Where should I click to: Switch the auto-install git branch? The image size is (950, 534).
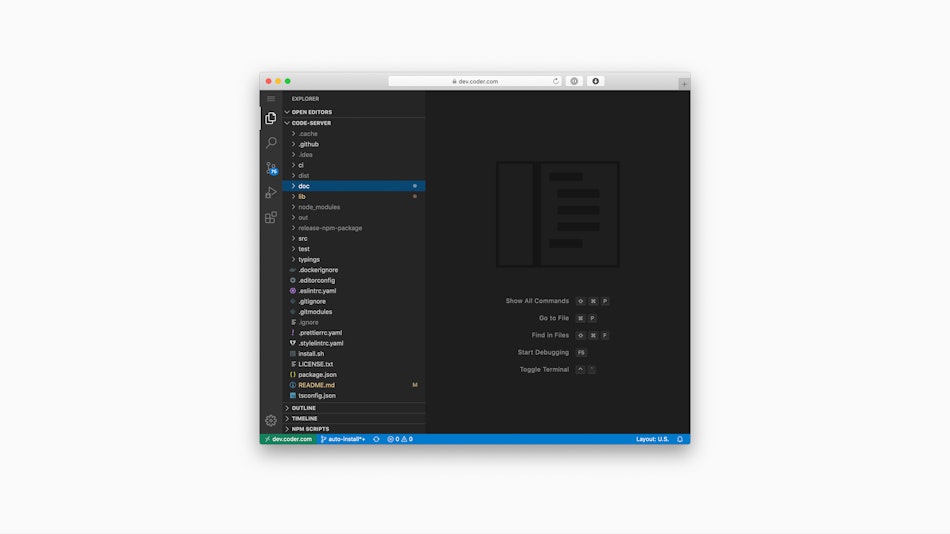[x=343, y=439]
